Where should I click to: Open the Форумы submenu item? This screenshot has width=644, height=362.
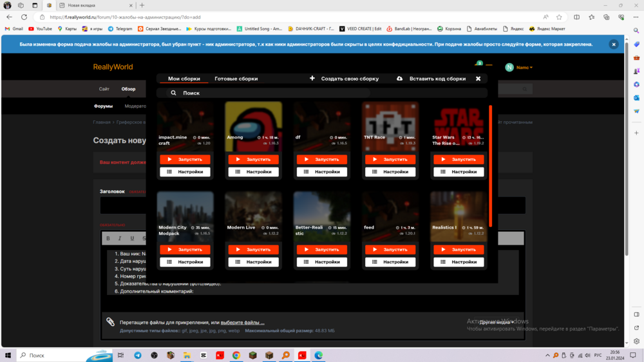point(103,106)
